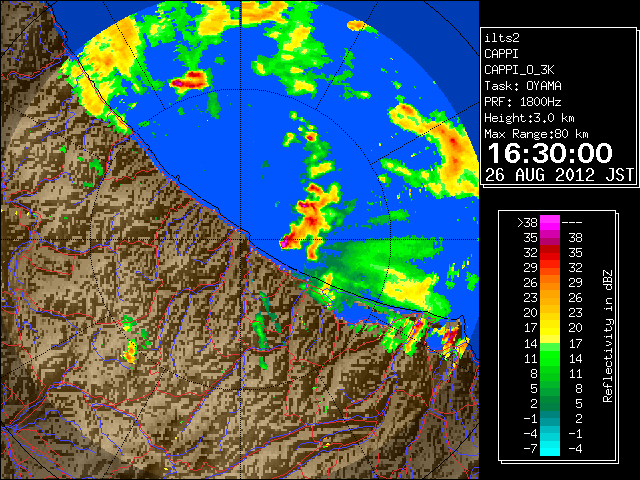
Task: Select the '-7' legend label
Action: [530, 449]
